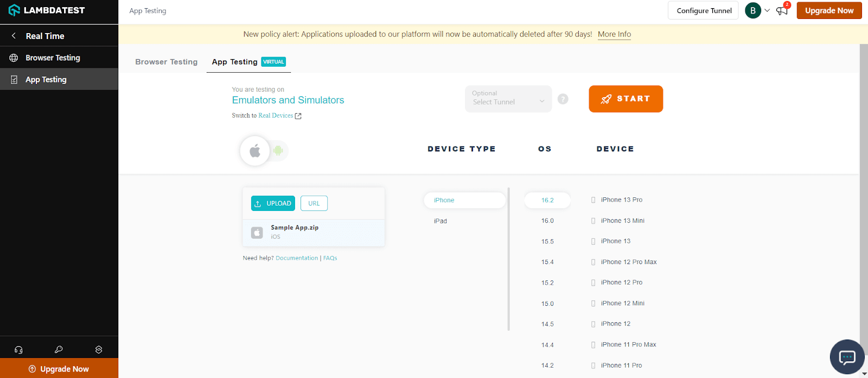The height and width of the screenshot is (378, 868).
Task: Select OS version 15.5
Action: pos(547,241)
